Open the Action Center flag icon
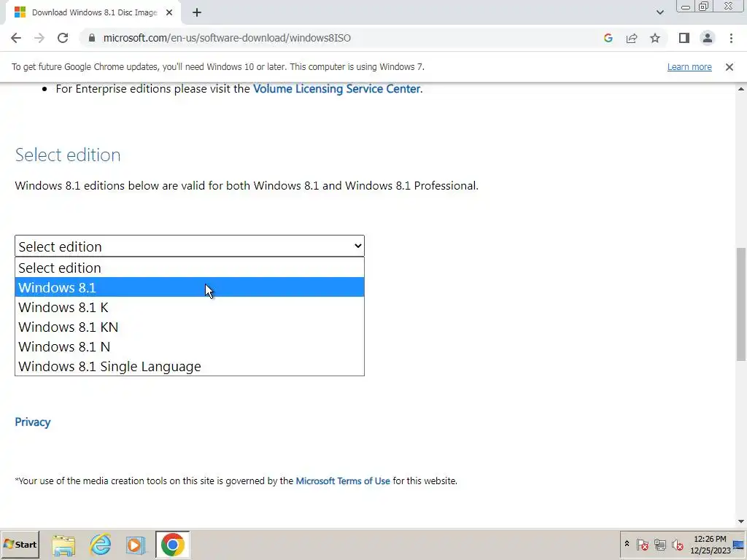Viewport: 747px width, 560px height. tap(642, 544)
